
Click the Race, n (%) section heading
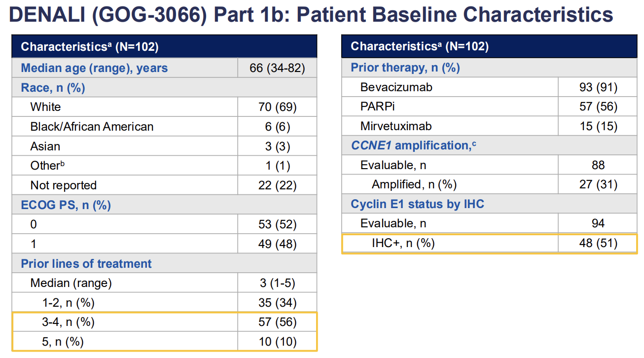(53, 88)
